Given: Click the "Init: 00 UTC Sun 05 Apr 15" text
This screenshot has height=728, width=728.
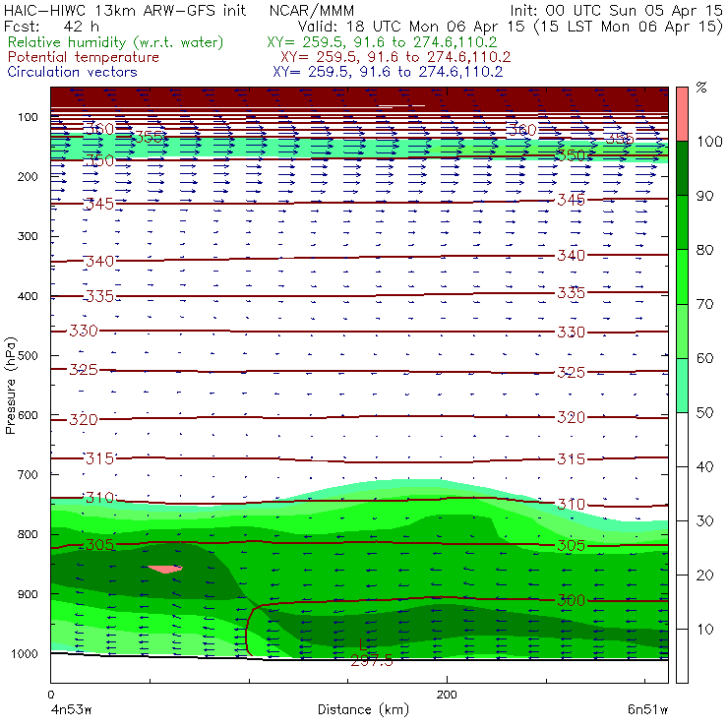Looking at the screenshot, I should pos(616,11).
